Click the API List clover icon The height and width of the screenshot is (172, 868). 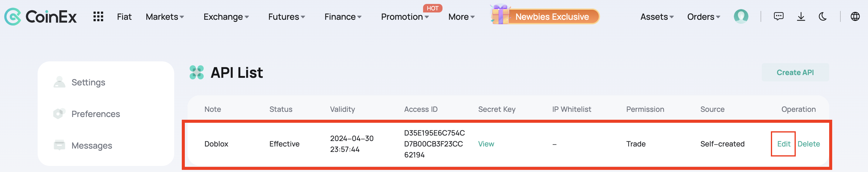point(196,73)
